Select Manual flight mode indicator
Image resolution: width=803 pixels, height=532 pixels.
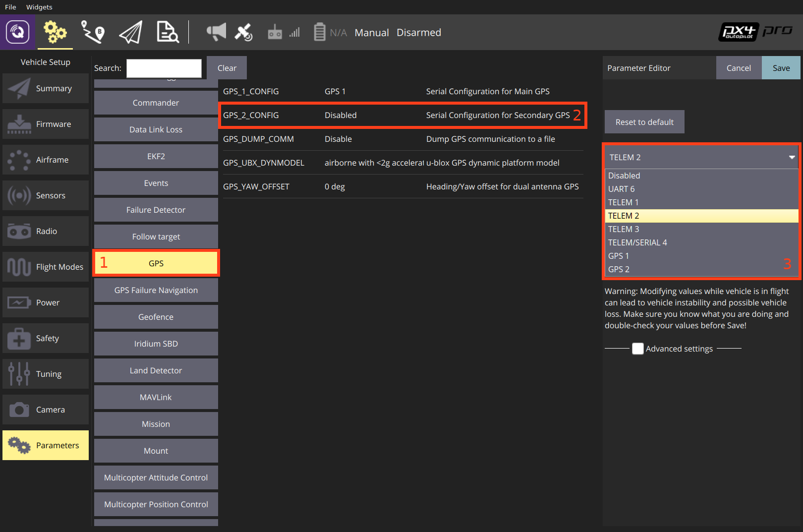(371, 33)
